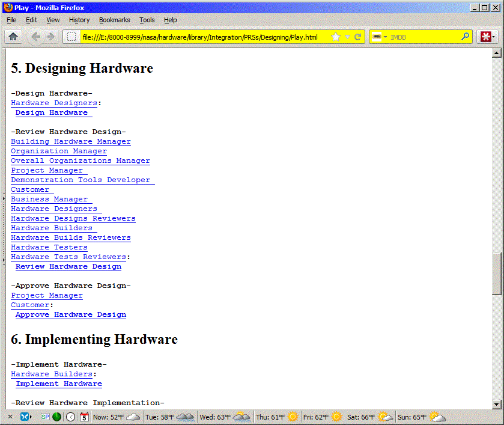Click the green radar status icon
The height and width of the screenshot is (425, 504).
coord(56,417)
